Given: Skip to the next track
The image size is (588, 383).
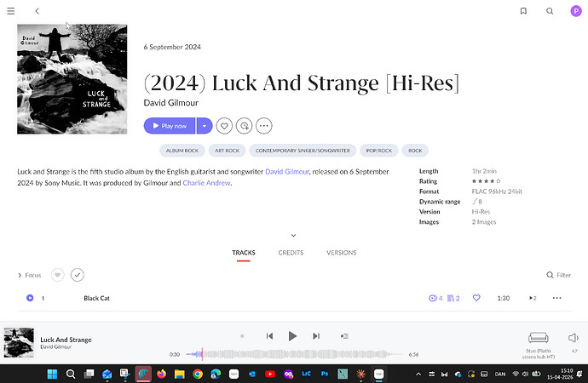Looking at the screenshot, I should pyautogui.click(x=316, y=336).
